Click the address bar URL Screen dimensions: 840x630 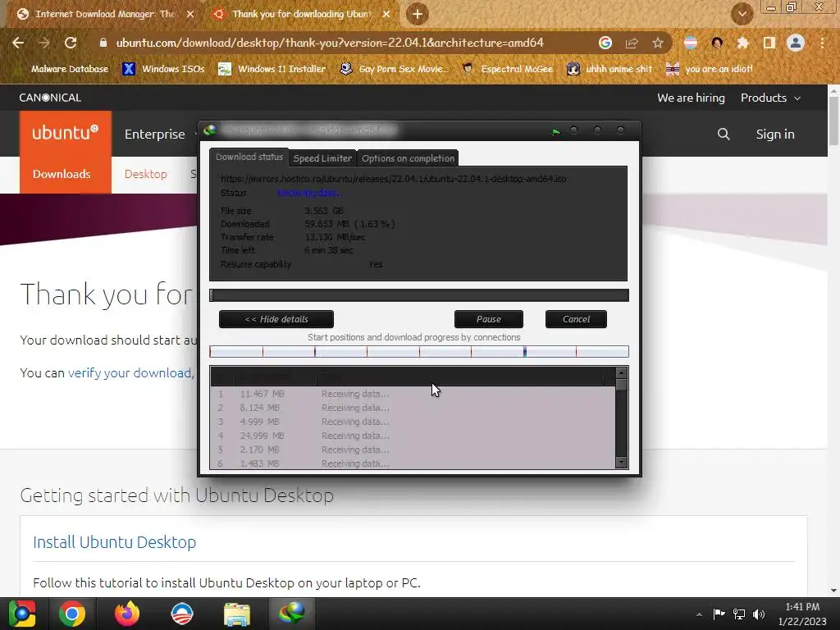click(330, 43)
